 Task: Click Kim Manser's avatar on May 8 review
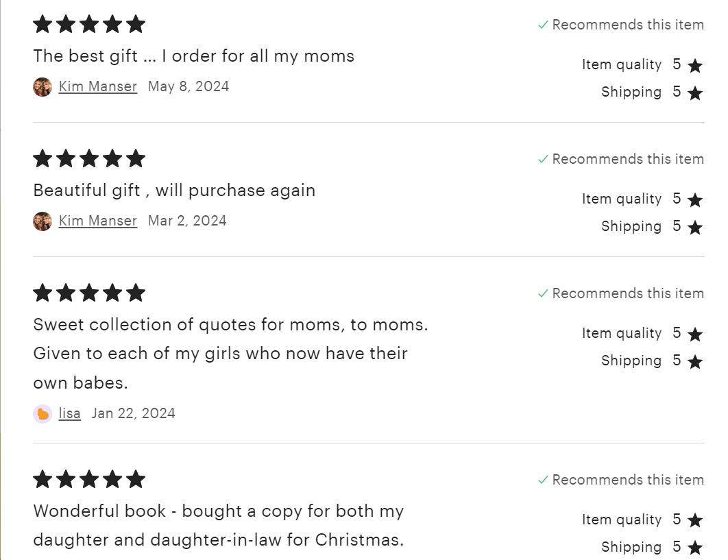tap(43, 87)
